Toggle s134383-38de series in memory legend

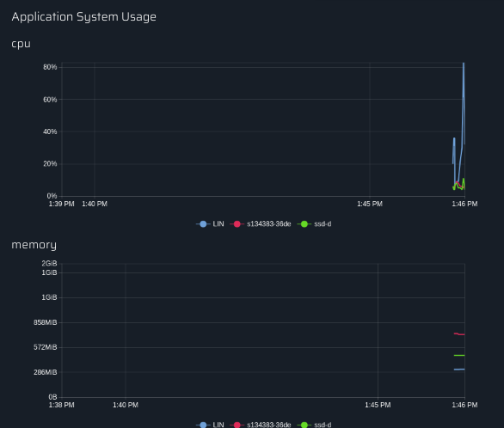[x=261, y=425]
